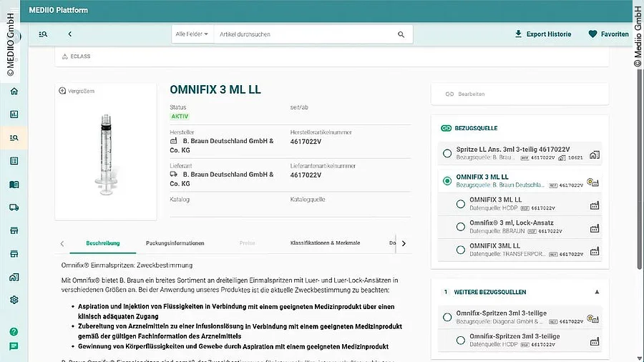
Task: Click the Artikel durchsuchen search field
Action: pos(304,34)
